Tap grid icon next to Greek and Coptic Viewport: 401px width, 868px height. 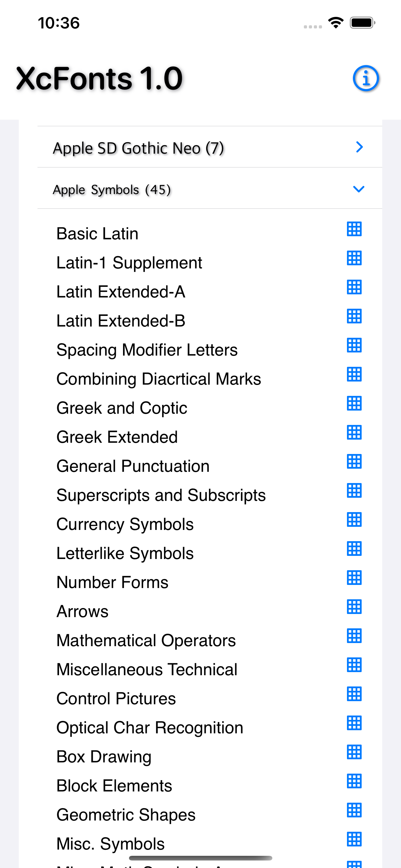[354, 403]
